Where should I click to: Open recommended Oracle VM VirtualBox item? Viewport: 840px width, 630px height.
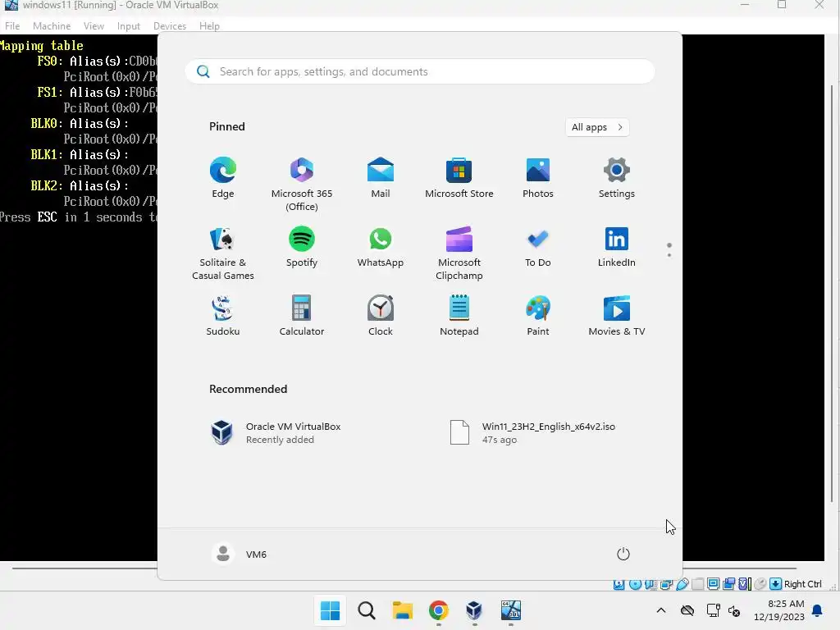[276, 433]
